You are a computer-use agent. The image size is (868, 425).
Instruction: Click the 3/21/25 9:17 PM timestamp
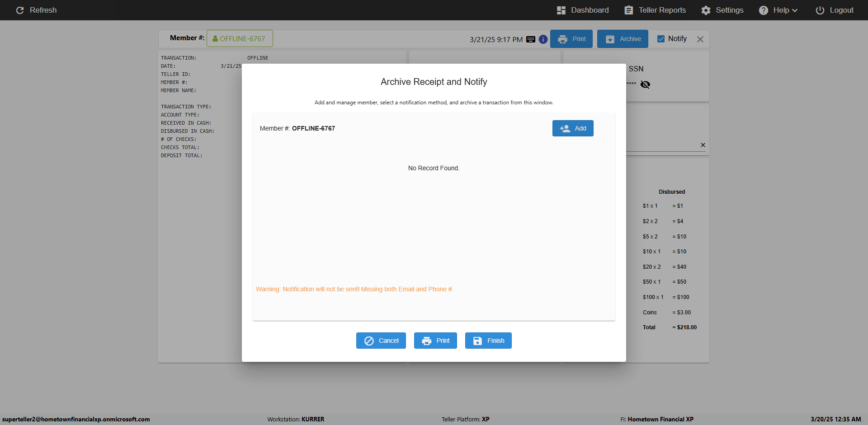(496, 39)
